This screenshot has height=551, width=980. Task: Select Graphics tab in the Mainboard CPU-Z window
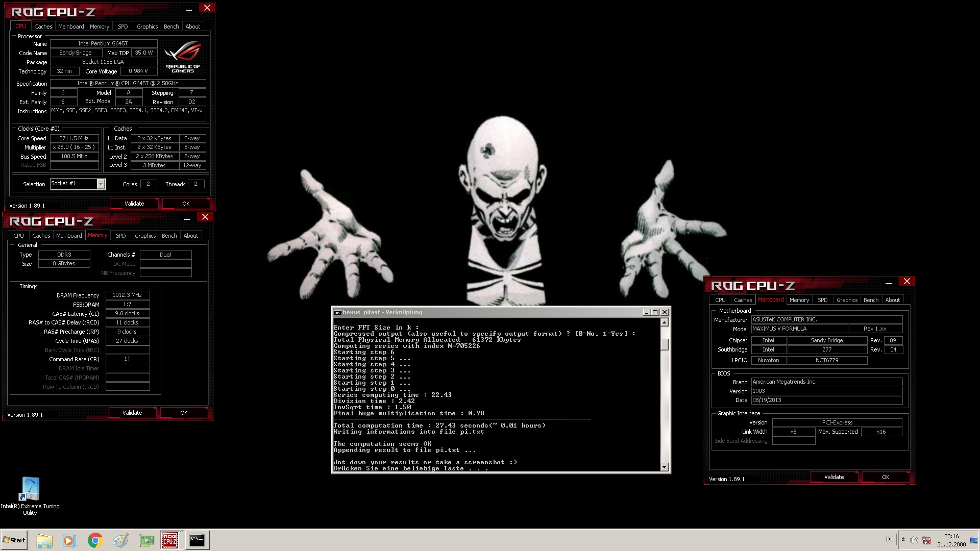click(x=847, y=300)
